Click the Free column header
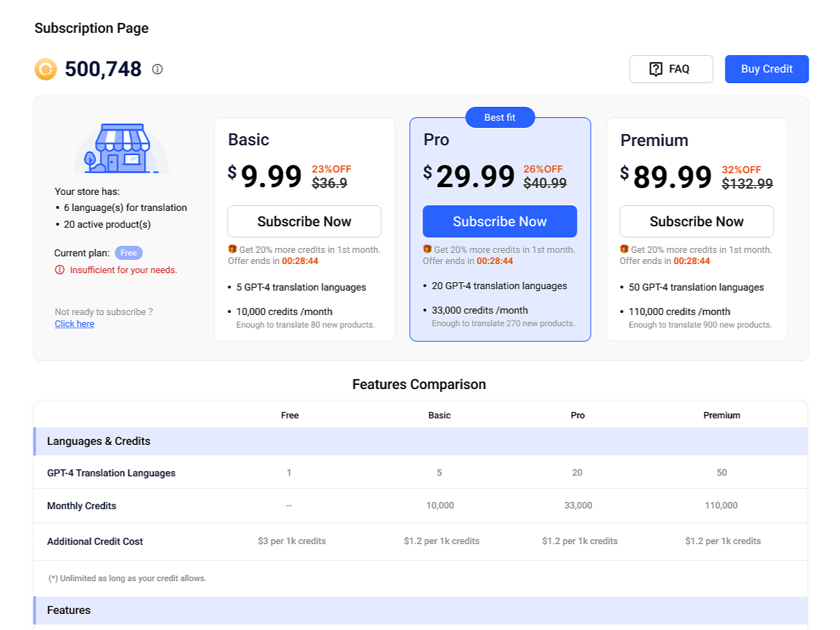The image size is (840, 630). [290, 415]
